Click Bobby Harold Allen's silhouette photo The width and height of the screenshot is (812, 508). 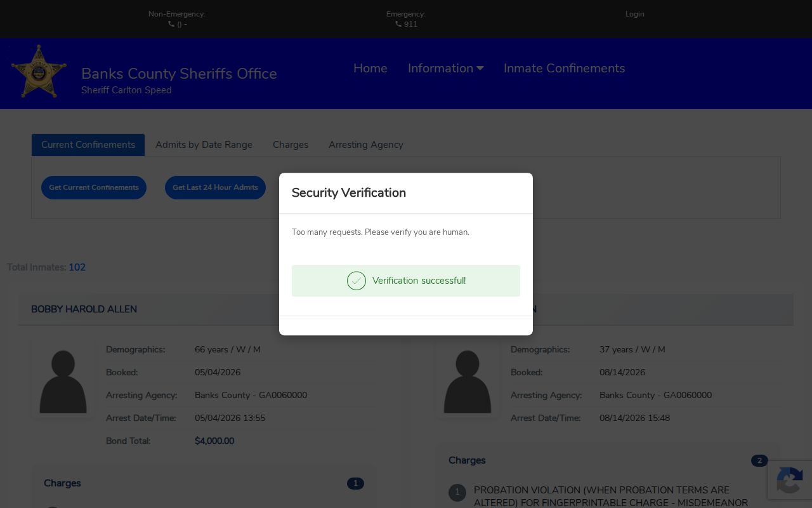tap(63, 382)
